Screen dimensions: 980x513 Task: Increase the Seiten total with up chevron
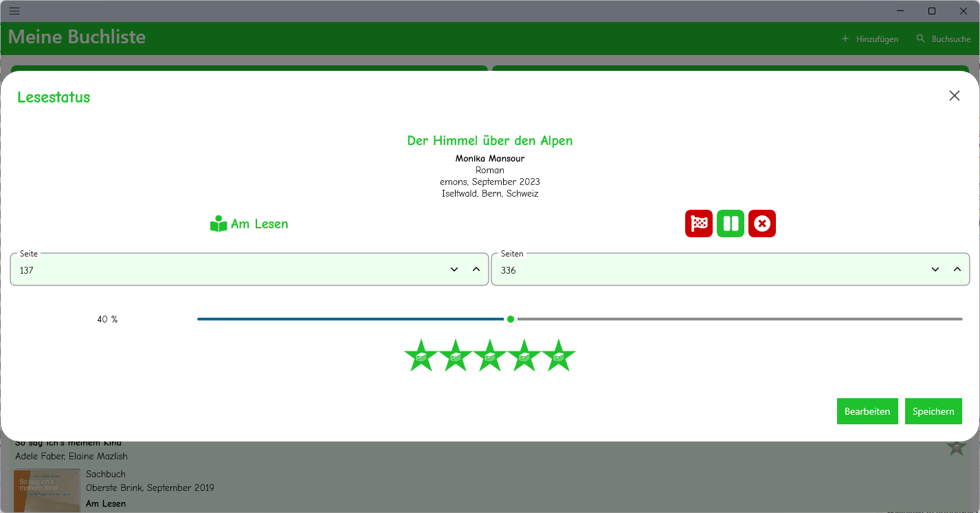(957, 270)
